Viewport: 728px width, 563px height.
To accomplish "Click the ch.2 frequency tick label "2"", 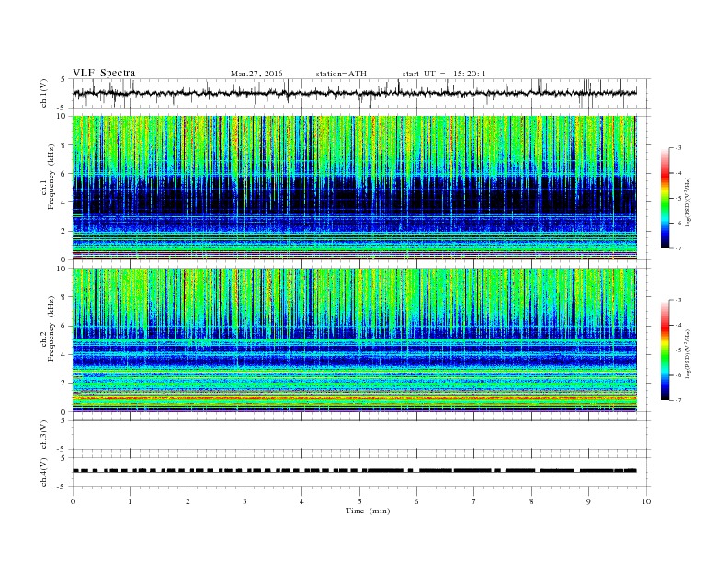I will pyautogui.click(x=63, y=384).
